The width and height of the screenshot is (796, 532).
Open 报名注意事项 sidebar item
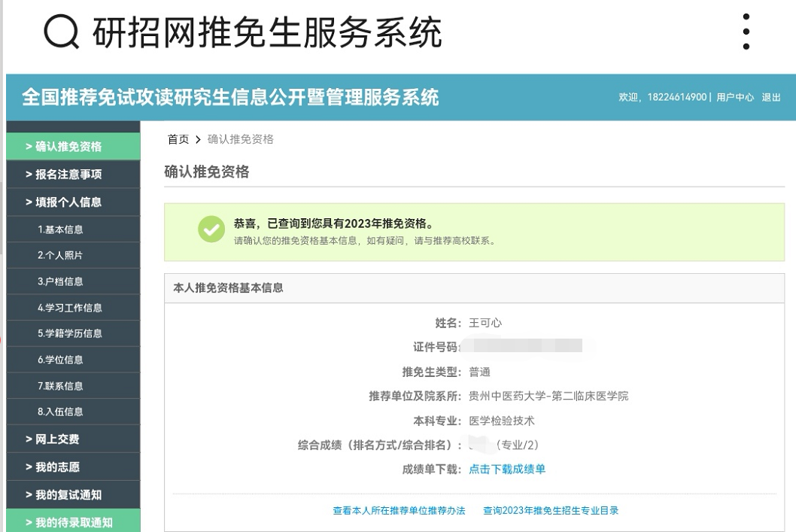click(73, 174)
